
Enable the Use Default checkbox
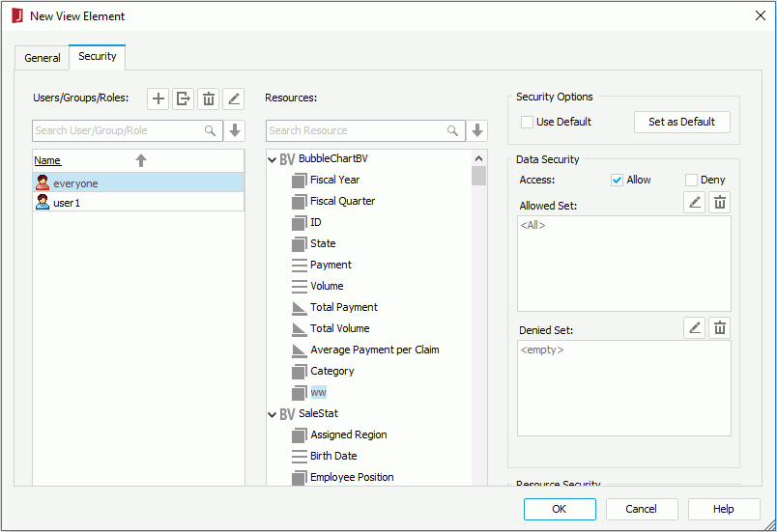527,122
